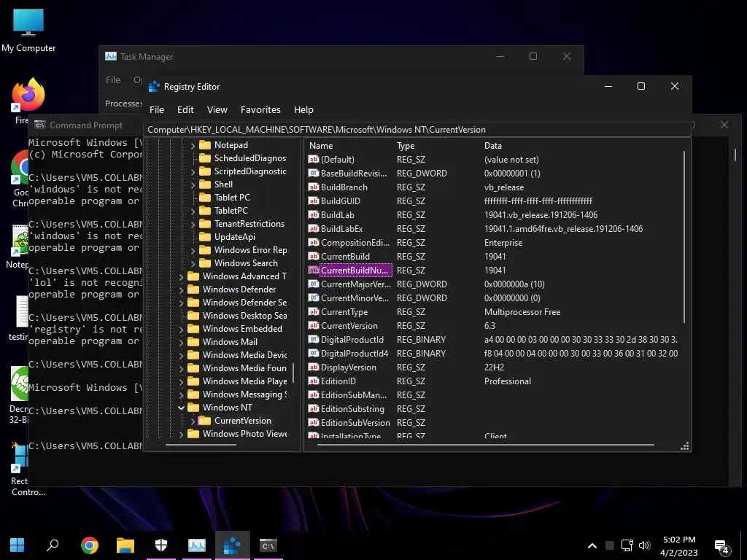The image size is (747, 560).
Task: Select the UpdateApi folder icon
Action: 205,237
